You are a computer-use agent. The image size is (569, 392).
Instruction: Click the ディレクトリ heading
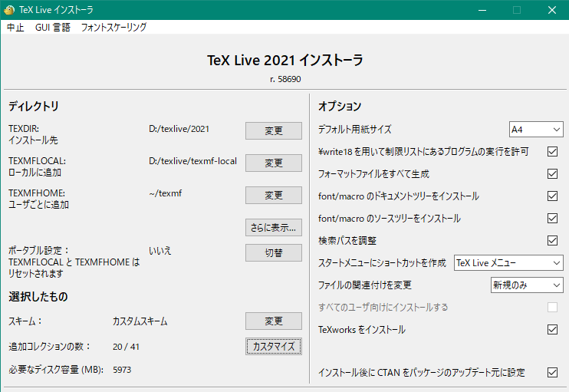click(34, 106)
